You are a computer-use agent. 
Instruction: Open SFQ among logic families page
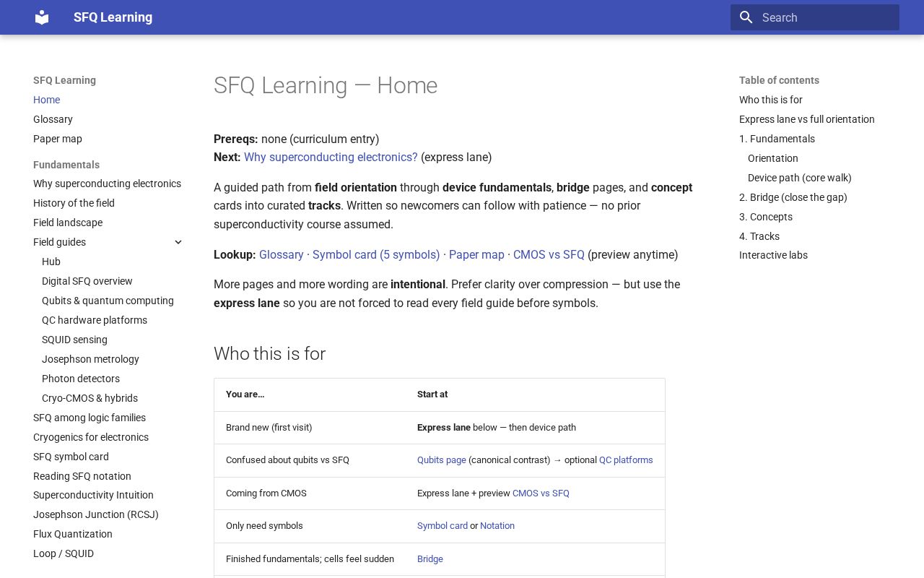click(x=90, y=418)
